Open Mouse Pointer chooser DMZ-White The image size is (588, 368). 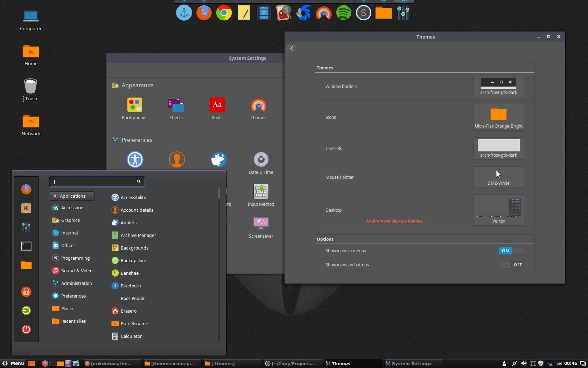498,177
